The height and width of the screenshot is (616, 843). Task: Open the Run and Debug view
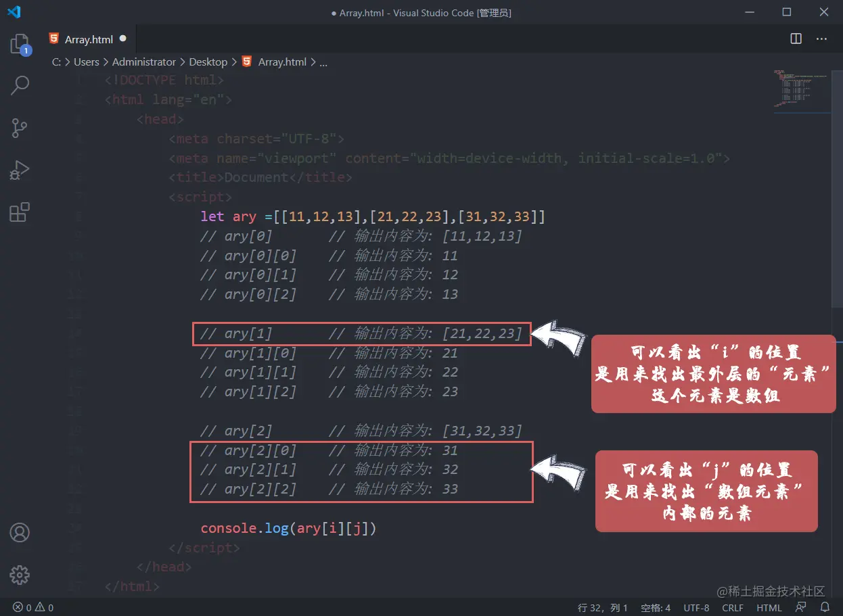pyautogui.click(x=20, y=170)
